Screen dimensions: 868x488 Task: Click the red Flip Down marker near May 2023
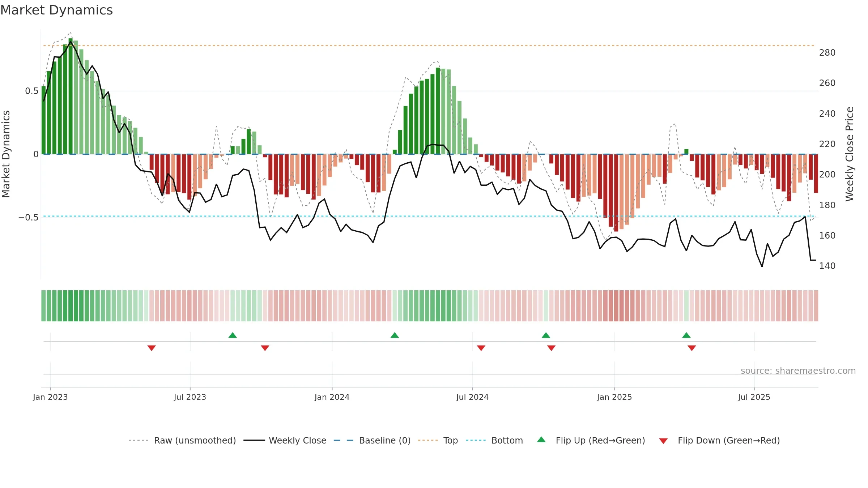152,348
